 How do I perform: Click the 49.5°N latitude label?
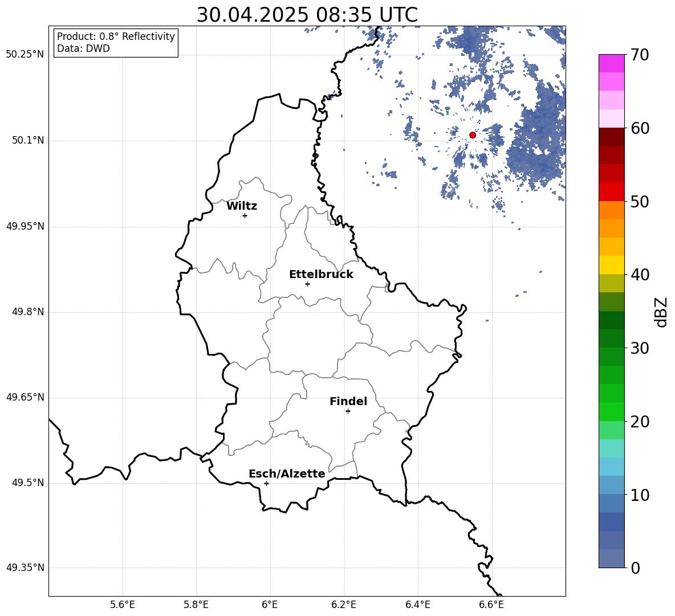click(29, 483)
